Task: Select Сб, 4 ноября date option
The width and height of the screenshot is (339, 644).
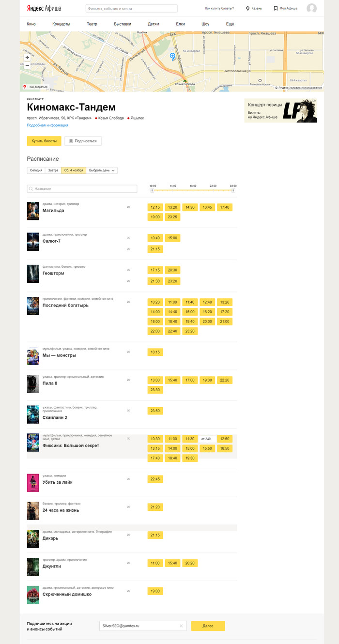Action: (74, 170)
